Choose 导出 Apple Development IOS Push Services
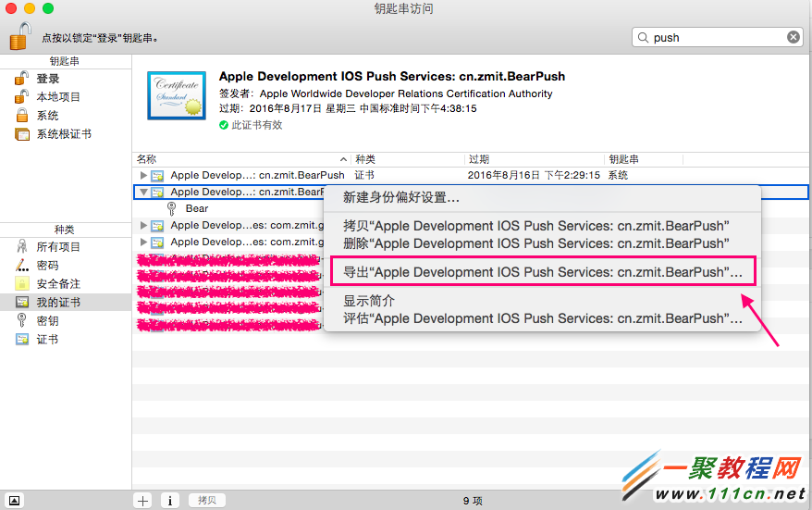Image resolution: width=812 pixels, height=510 pixels. (542, 272)
